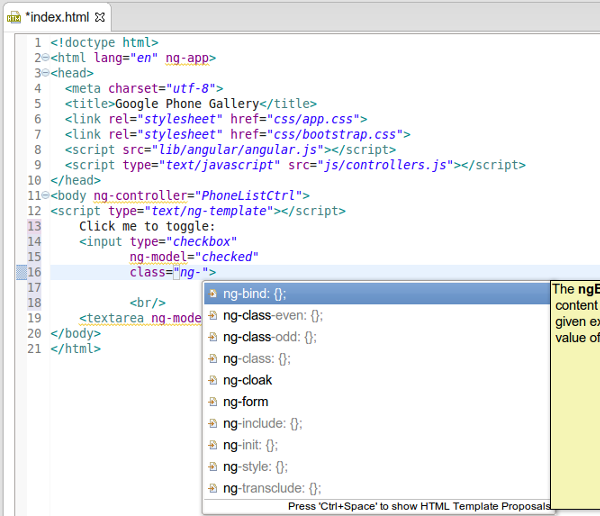Click the icon beside the ng-class proposal
This screenshot has width=600, height=516.
(213, 359)
